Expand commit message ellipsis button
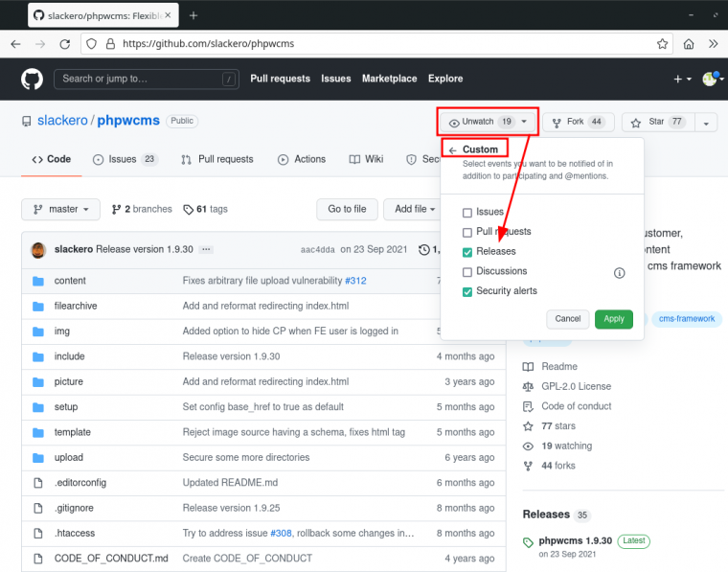The image size is (728, 572). point(206,250)
